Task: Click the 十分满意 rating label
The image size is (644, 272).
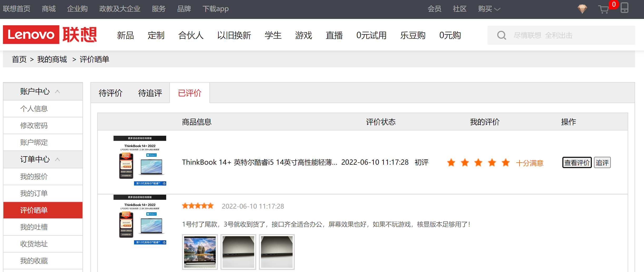Action: coord(529,163)
